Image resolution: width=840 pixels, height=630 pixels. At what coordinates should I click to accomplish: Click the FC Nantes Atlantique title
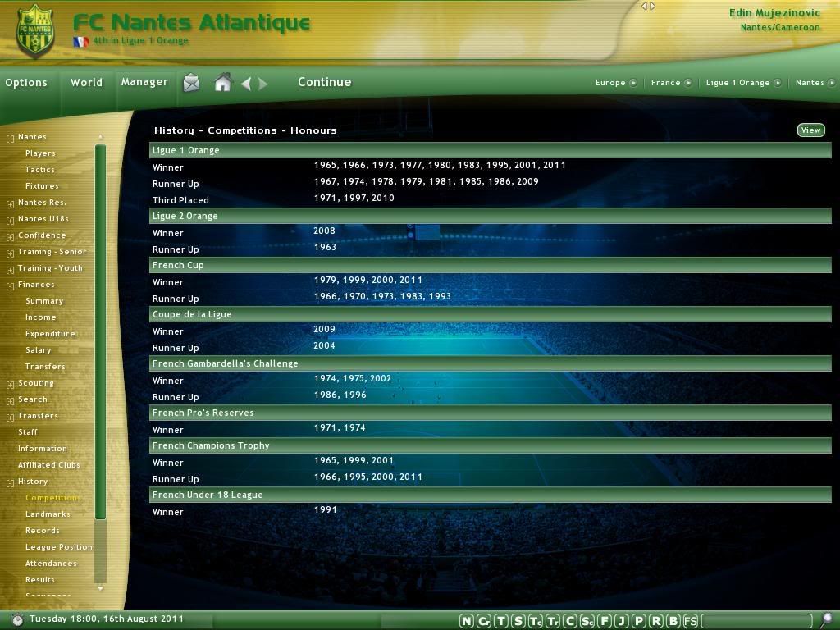[192, 22]
